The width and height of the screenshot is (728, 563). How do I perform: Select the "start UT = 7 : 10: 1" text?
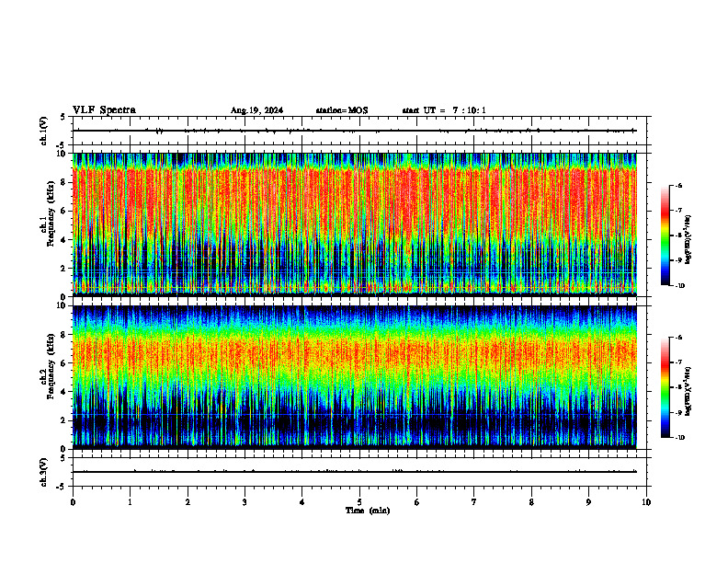444,110
